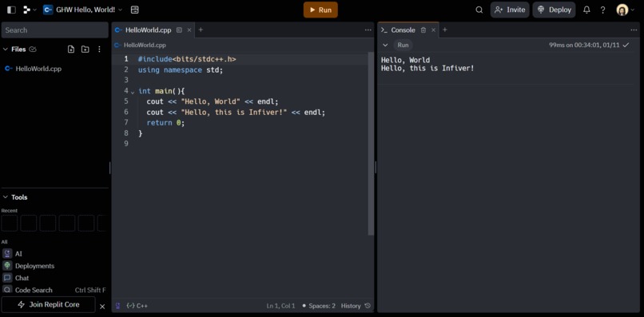Open the Replit workspace switcher menu
The height and width of the screenshot is (317, 644).
(30, 10)
